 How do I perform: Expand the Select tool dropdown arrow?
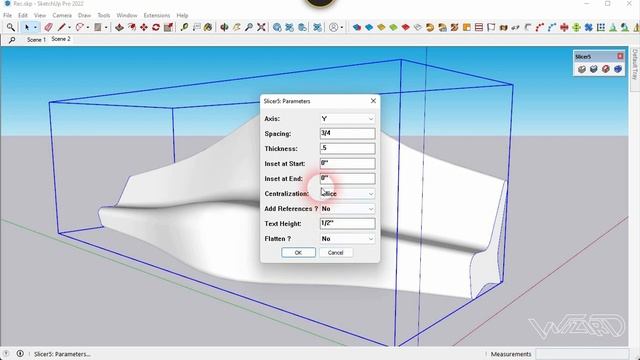tap(35, 28)
